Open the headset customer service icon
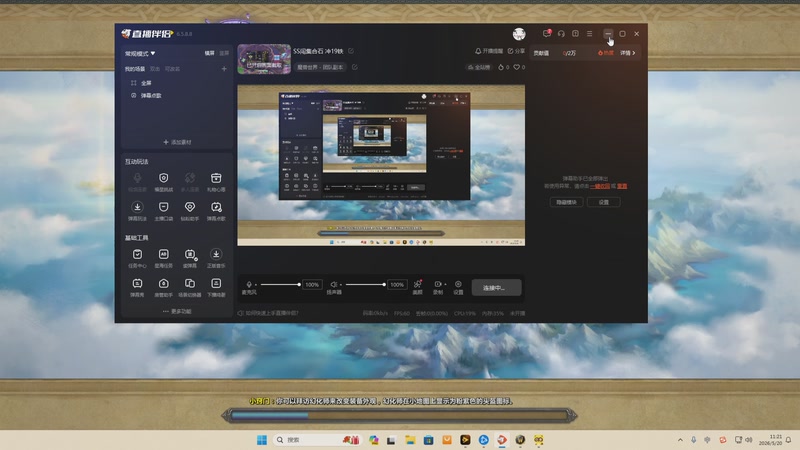 tap(561, 34)
